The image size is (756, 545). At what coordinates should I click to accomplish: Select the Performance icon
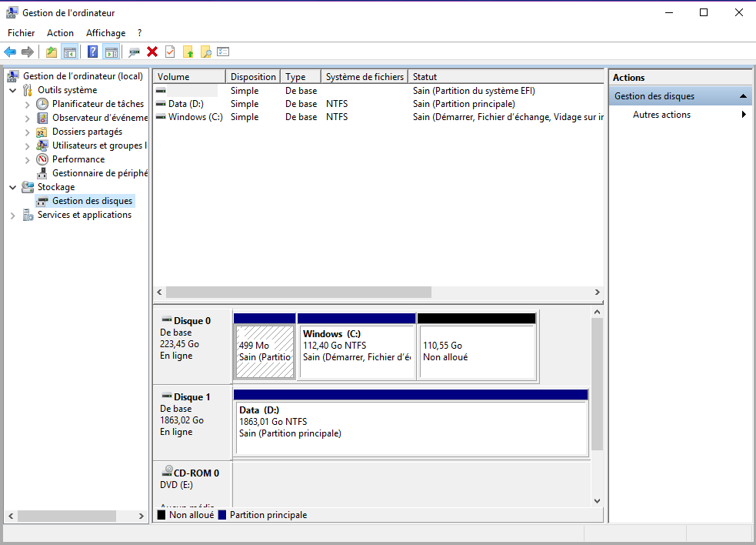(x=42, y=159)
